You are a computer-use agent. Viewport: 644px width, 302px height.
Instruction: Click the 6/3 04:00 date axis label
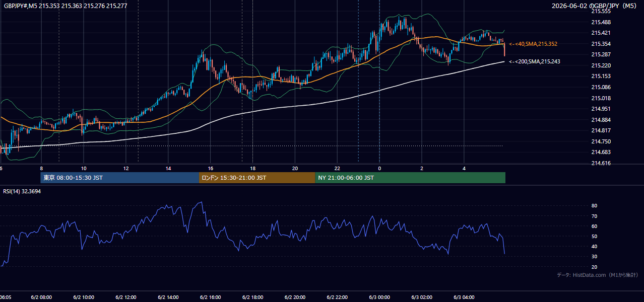pos(464,297)
